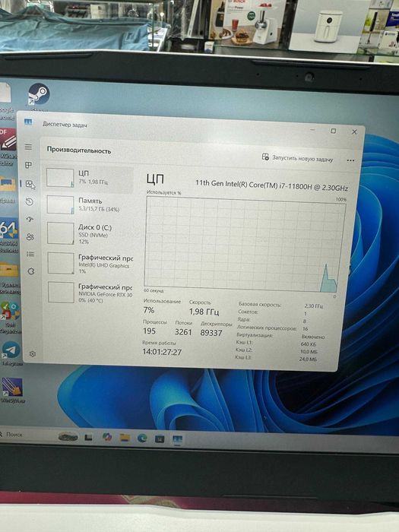399x532 pixels.
Task: Click the base speed value 2,30 ГГц
Action: click(x=313, y=306)
